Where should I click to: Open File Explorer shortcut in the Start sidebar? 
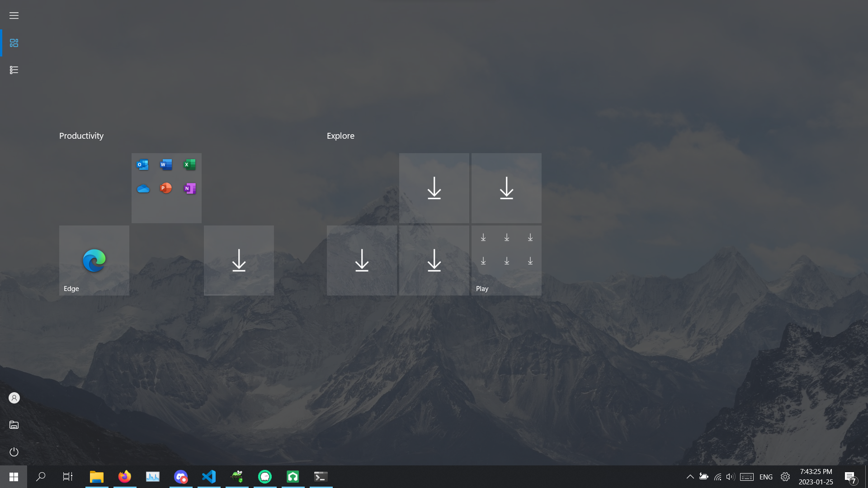(14, 425)
